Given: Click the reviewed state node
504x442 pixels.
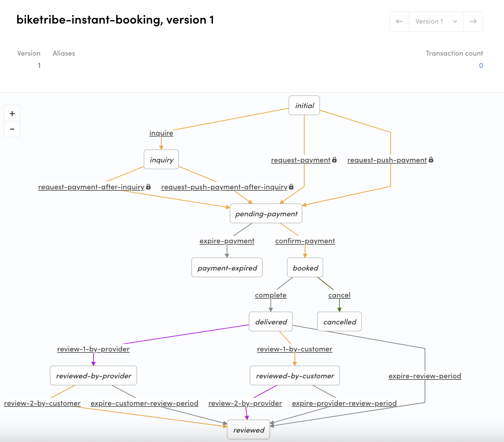Looking at the screenshot, I should pyautogui.click(x=248, y=430).
